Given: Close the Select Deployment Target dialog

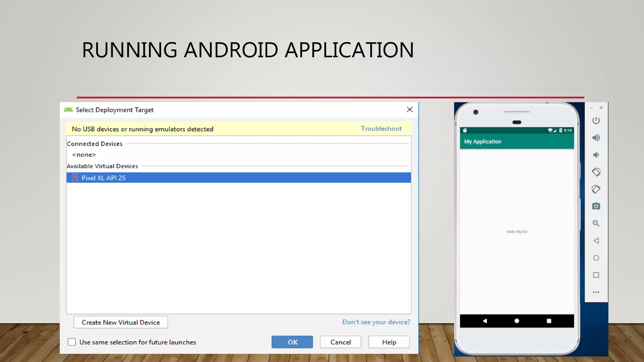Looking at the screenshot, I should pyautogui.click(x=409, y=109).
